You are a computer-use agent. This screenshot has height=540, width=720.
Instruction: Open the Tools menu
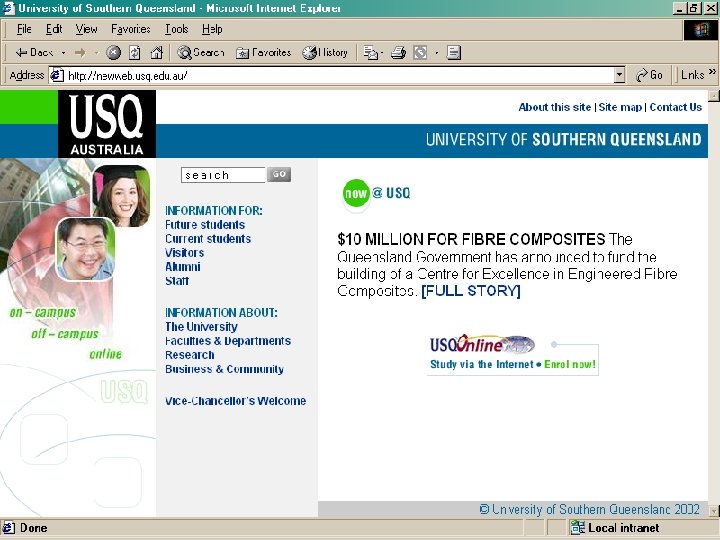tap(177, 29)
